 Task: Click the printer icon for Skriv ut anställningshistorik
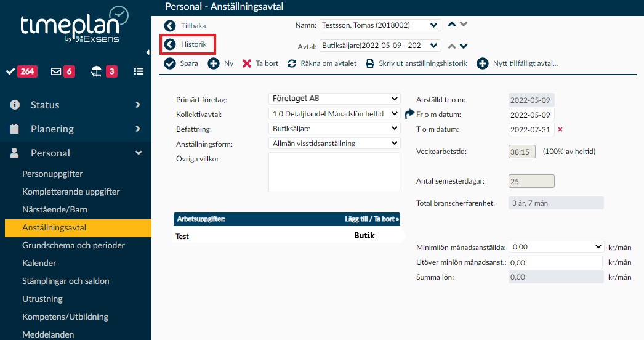pyautogui.click(x=370, y=63)
